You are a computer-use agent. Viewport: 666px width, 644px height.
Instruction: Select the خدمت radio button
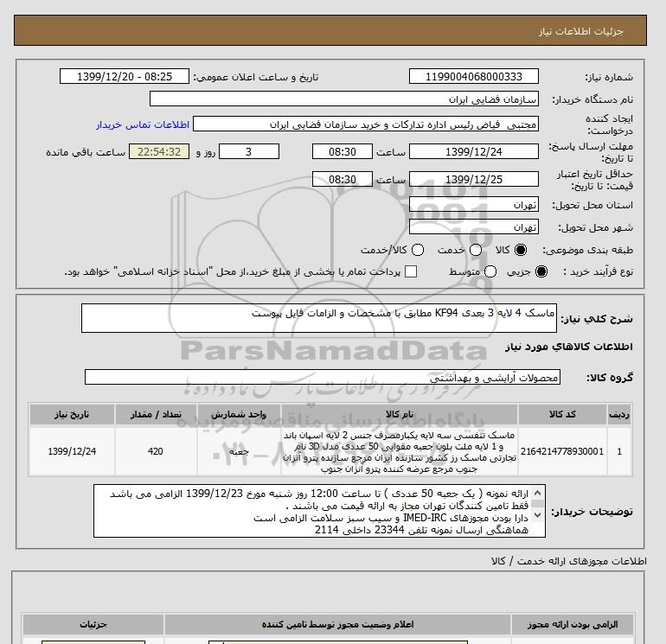pos(476,250)
